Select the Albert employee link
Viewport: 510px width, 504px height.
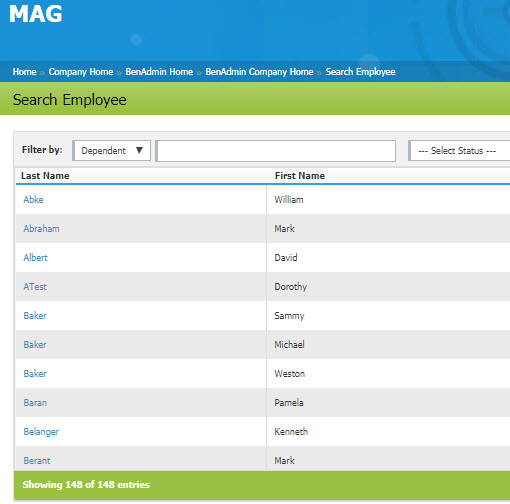pyautogui.click(x=35, y=258)
